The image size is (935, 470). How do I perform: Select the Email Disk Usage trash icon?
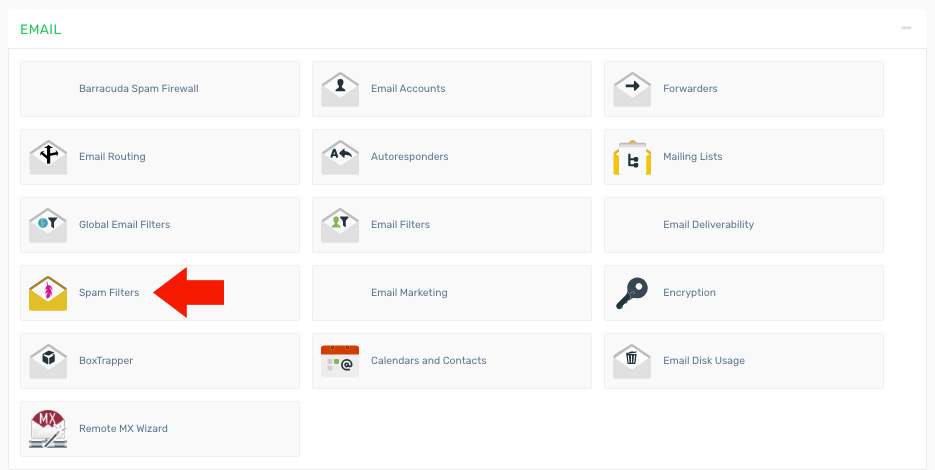pyautogui.click(x=632, y=361)
